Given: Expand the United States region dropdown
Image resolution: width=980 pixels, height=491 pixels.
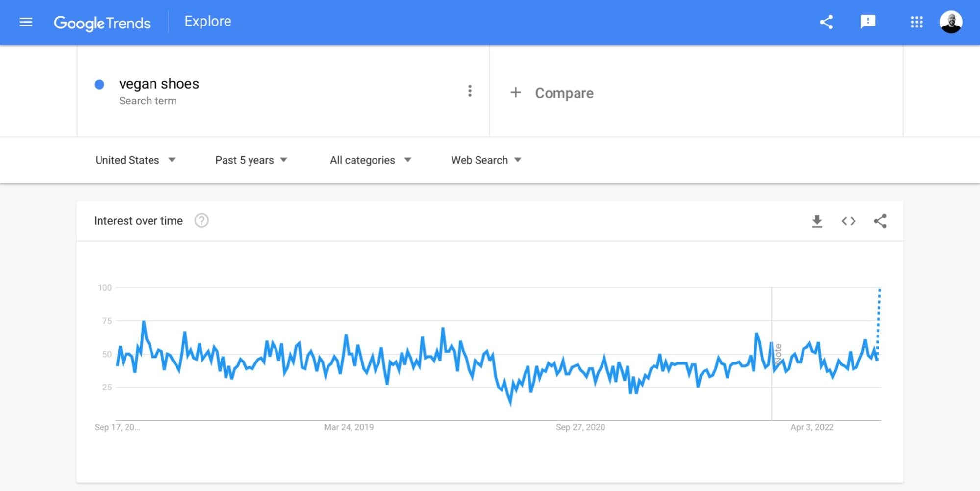Looking at the screenshot, I should point(135,160).
